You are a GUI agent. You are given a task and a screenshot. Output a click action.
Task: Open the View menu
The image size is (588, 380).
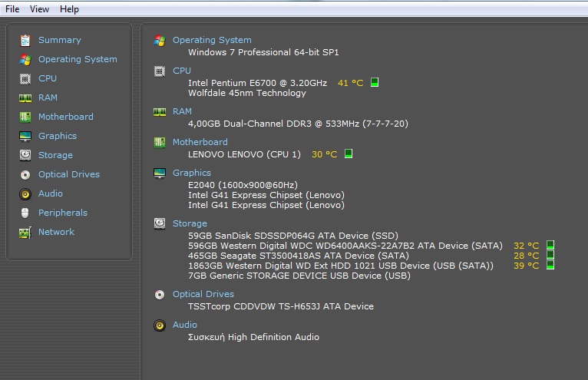click(x=39, y=9)
